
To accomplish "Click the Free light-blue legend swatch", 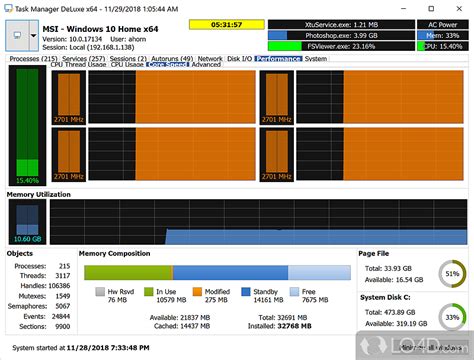I will tap(294, 292).
